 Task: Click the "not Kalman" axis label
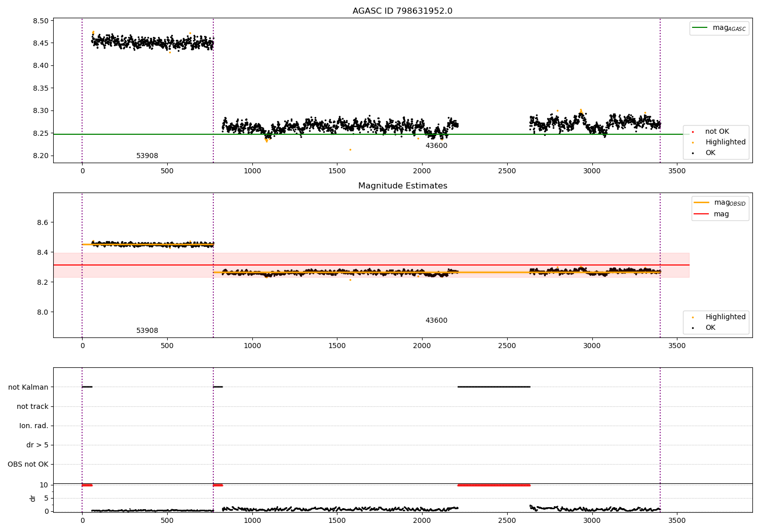tap(28, 388)
